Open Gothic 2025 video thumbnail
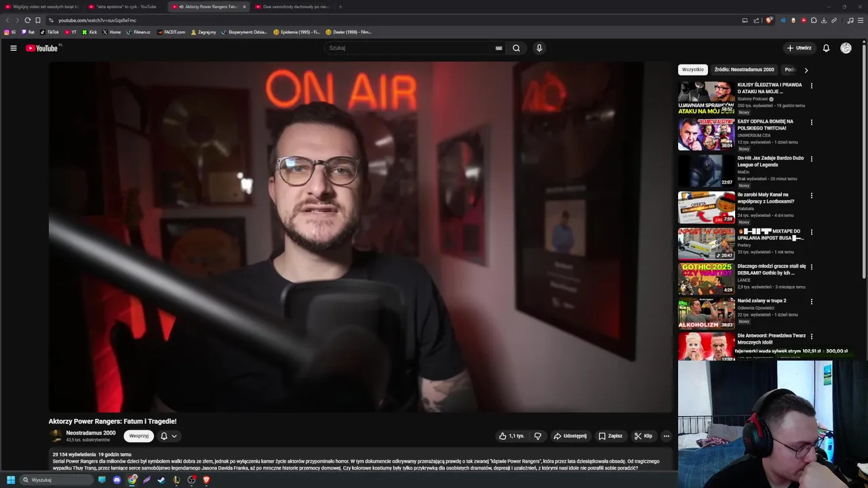This screenshot has width=868, height=488. click(x=706, y=279)
